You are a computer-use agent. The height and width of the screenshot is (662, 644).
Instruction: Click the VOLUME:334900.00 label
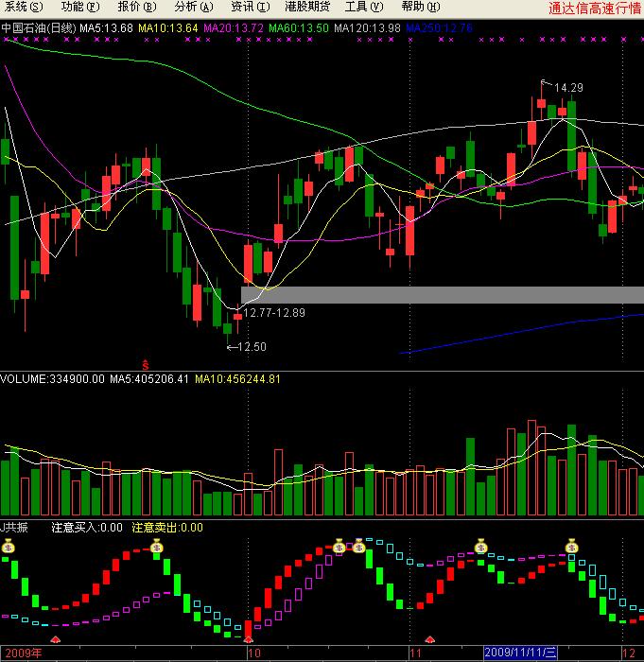pos(52,379)
